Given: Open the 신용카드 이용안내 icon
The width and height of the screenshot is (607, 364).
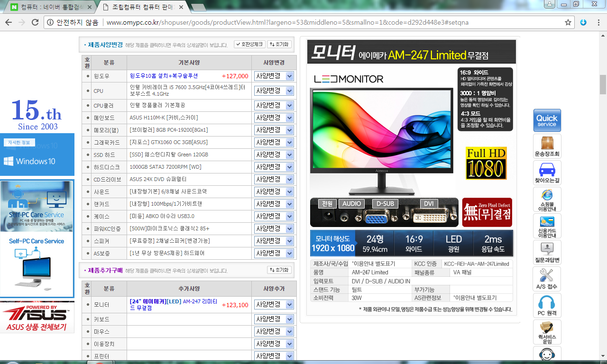Looking at the screenshot, I should (547, 226).
